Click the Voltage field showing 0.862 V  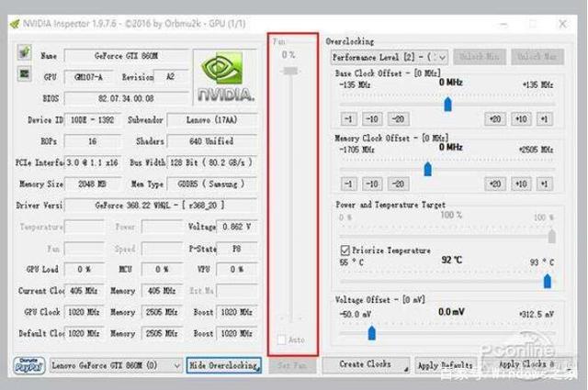[x=237, y=227]
